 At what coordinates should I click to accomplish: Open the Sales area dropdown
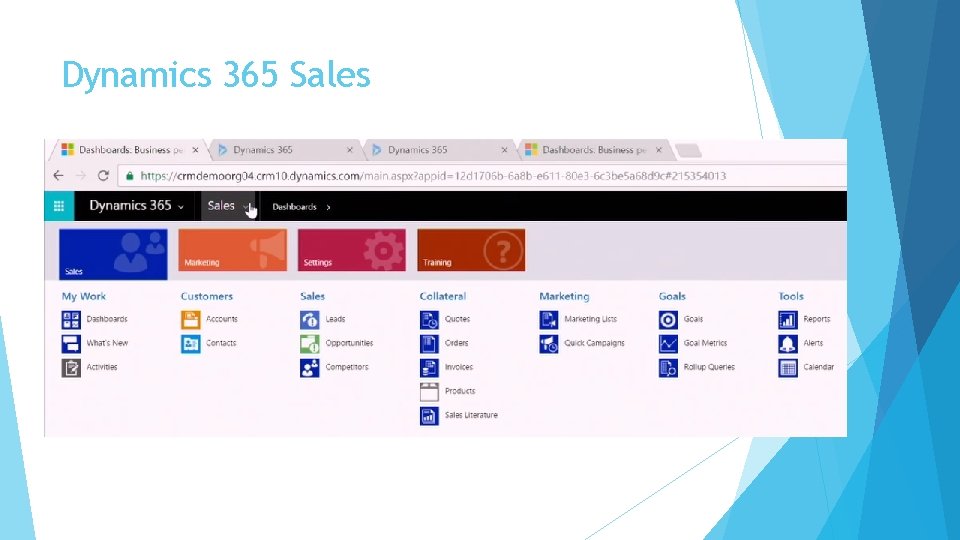[227, 206]
